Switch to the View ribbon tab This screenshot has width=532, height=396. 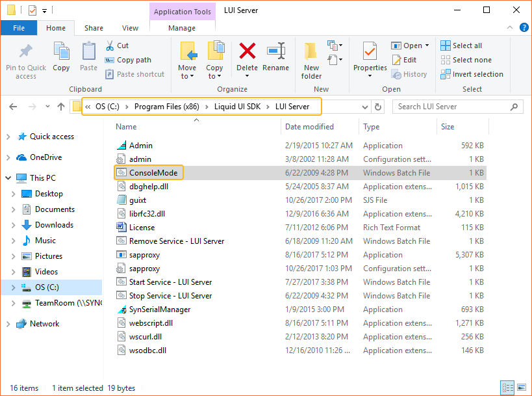[x=130, y=28]
